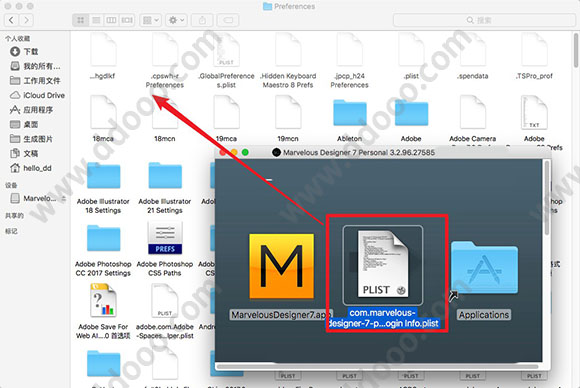580x388 pixels.
Task: Open the arrange items dropdown
Action: coord(151,20)
